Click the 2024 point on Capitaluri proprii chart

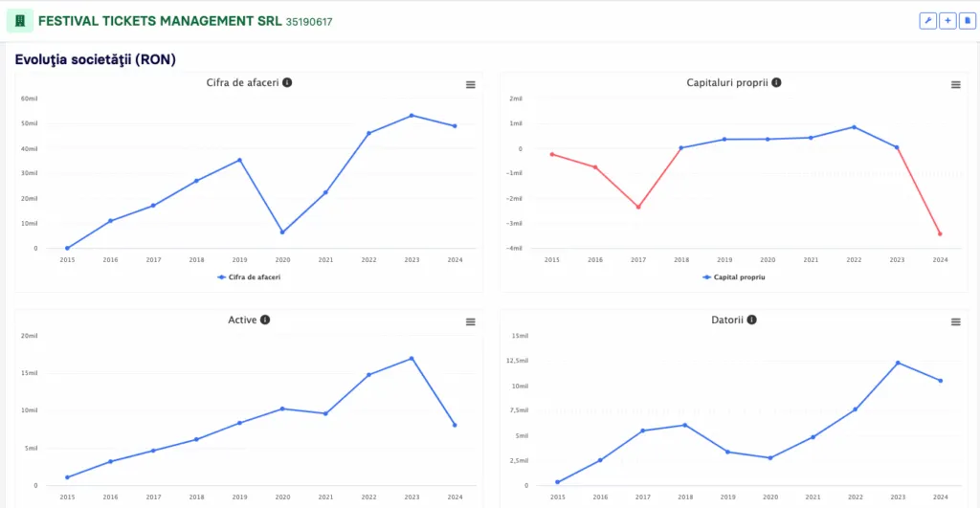pos(940,233)
